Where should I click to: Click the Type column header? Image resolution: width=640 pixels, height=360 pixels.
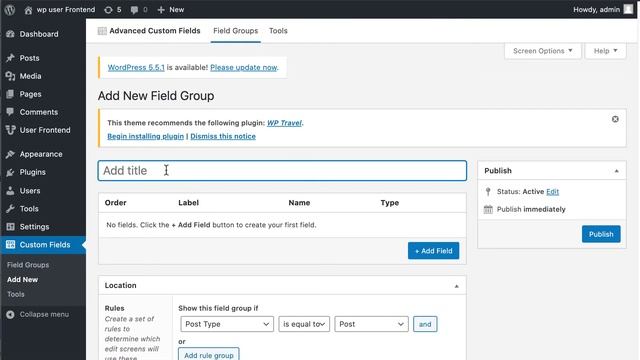click(390, 203)
